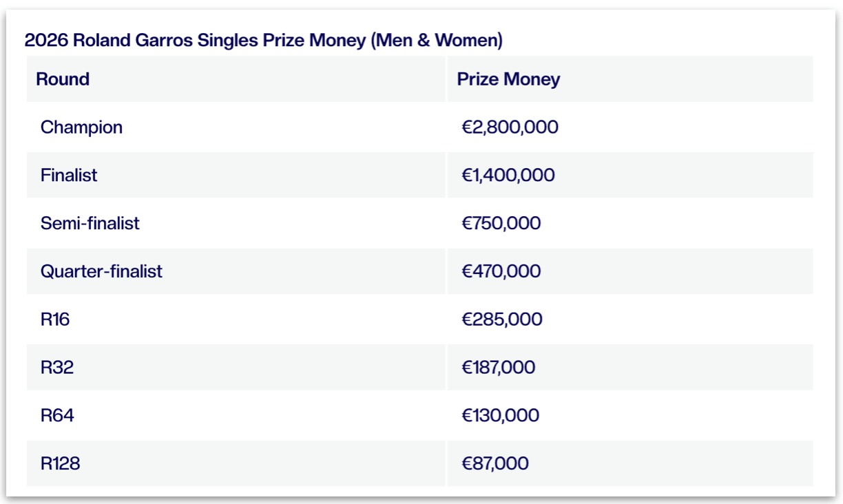
Task: Select the Semi-finalist row label
Action: pos(90,223)
